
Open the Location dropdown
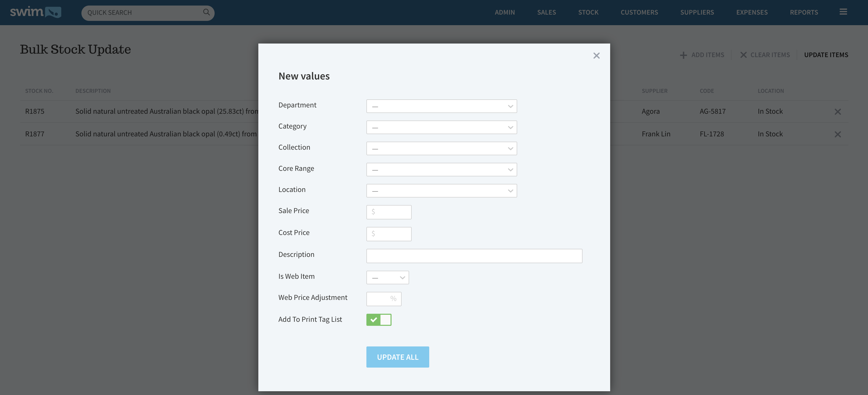[x=441, y=191]
